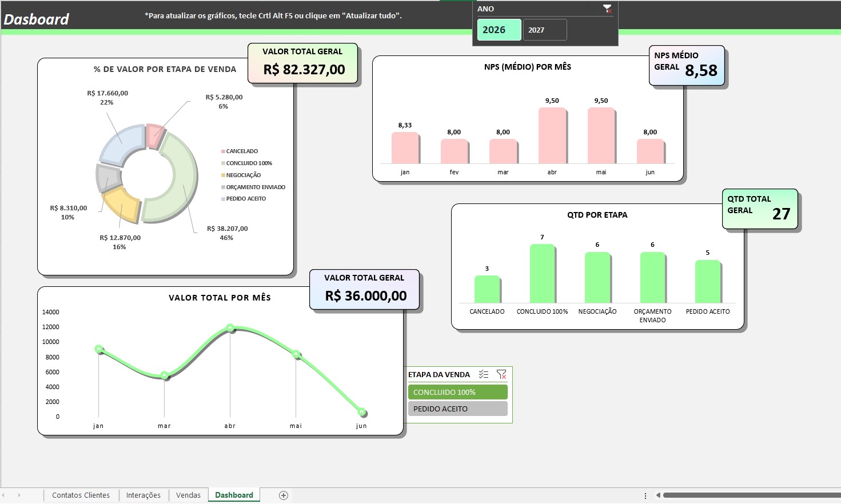841x504 pixels.
Task: Click the horizontal scrollbar thumb
Action: pos(751,495)
